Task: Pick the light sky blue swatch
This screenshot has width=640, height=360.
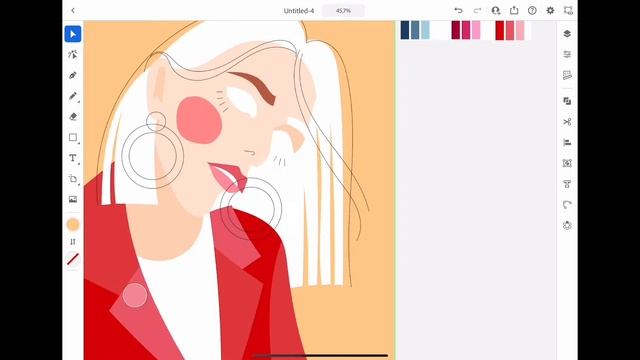Action: (x=425, y=30)
